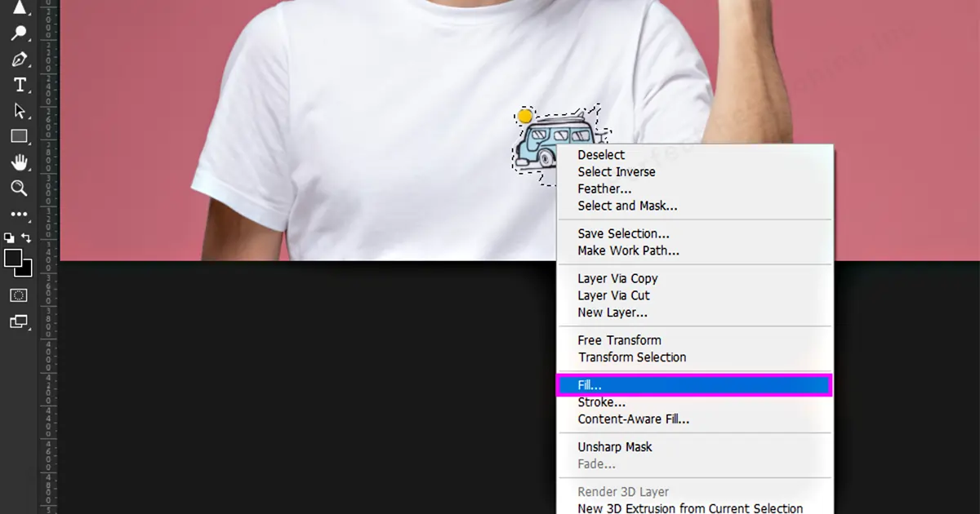Select the Zoom magnifier tool
The width and height of the screenshot is (980, 514).
pyautogui.click(x=19, y=188)
